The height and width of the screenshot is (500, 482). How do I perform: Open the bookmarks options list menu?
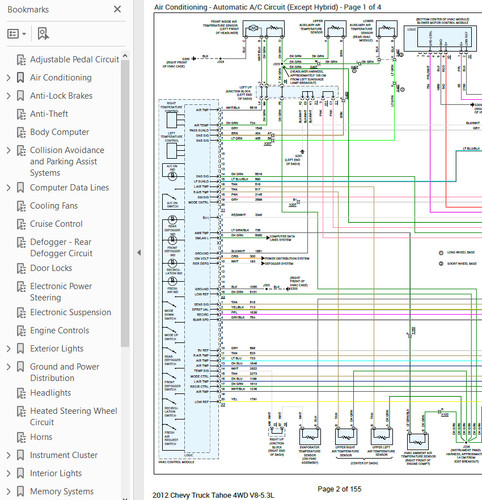point(16,34)
